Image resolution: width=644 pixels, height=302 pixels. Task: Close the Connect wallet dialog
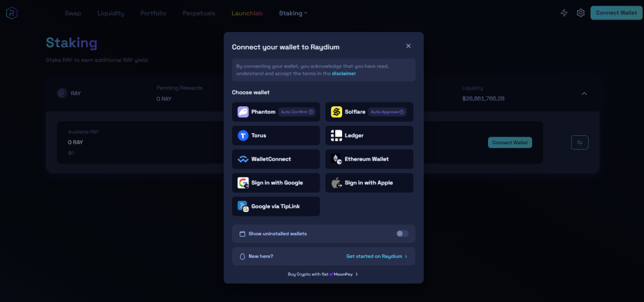click(x=408, y=46)
